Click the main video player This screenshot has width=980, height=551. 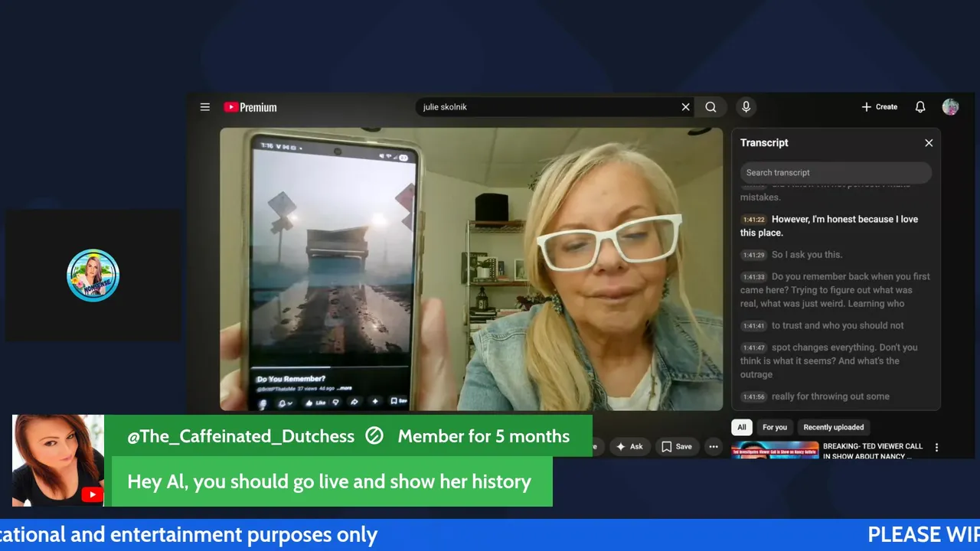click(x=471, y=269)
